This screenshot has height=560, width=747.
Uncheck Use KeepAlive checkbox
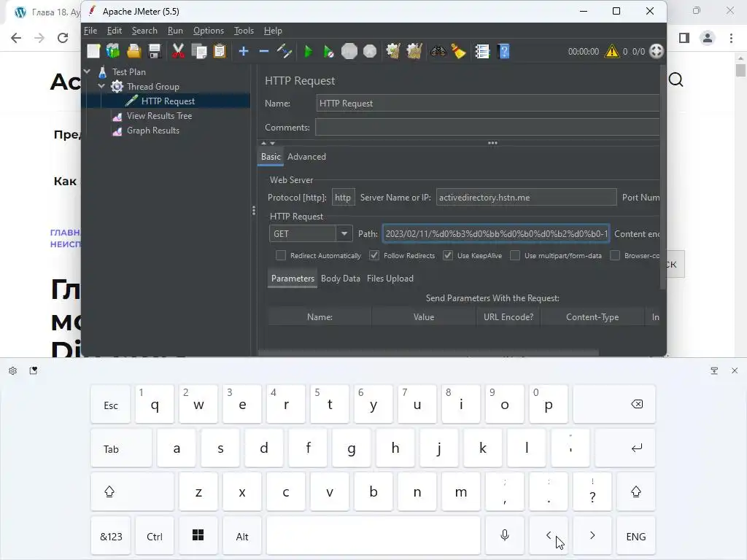(447, 256)
